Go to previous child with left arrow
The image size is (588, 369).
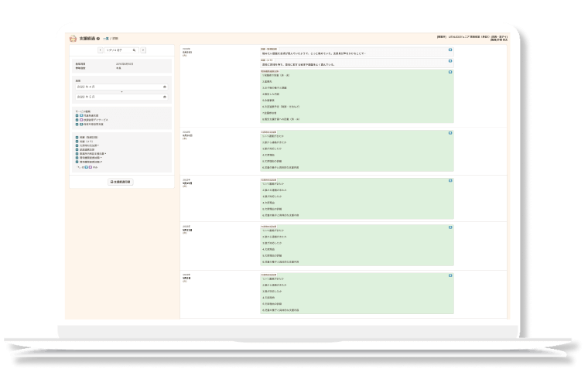(x=99, y=50)
